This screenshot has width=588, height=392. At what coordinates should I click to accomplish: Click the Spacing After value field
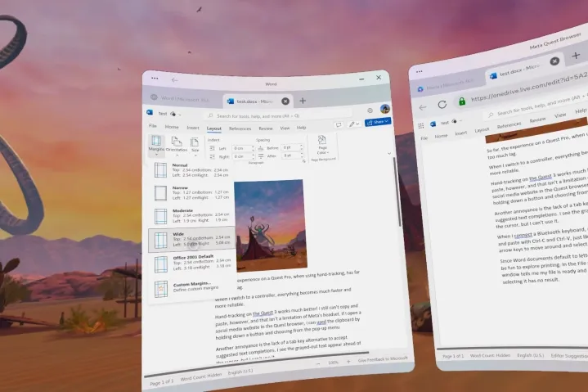coord(292,155)
